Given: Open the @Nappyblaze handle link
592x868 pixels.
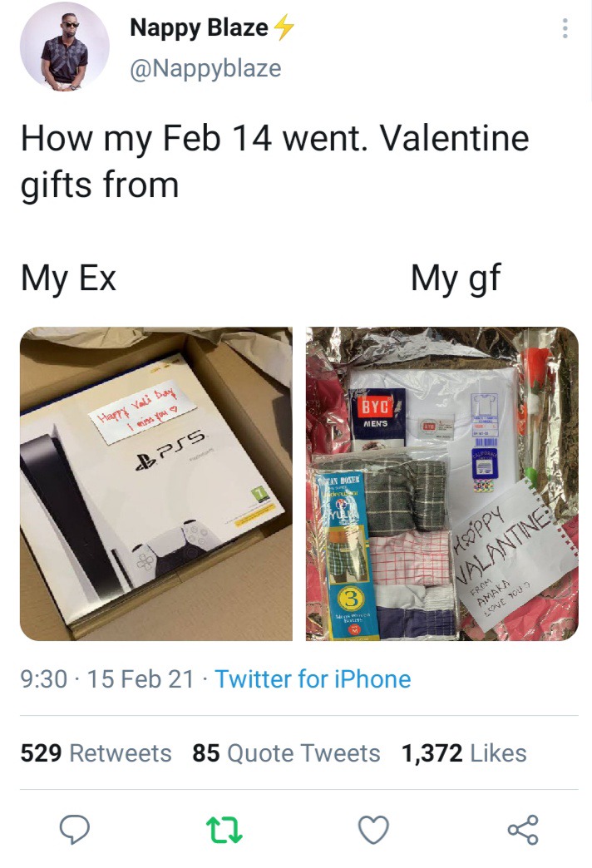Looking at the screenshot, I should pyautogui.click(x=205, y=68).
